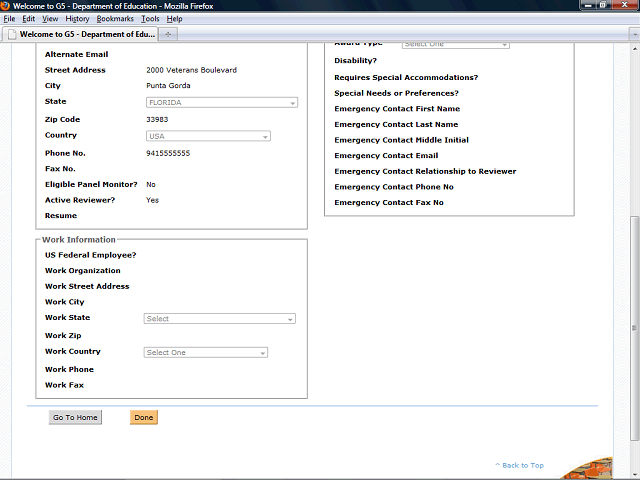Click the US Federal Employee? label
Image resolution: width=640 pixels, height=480 pixels.
(x=91, y=255)
